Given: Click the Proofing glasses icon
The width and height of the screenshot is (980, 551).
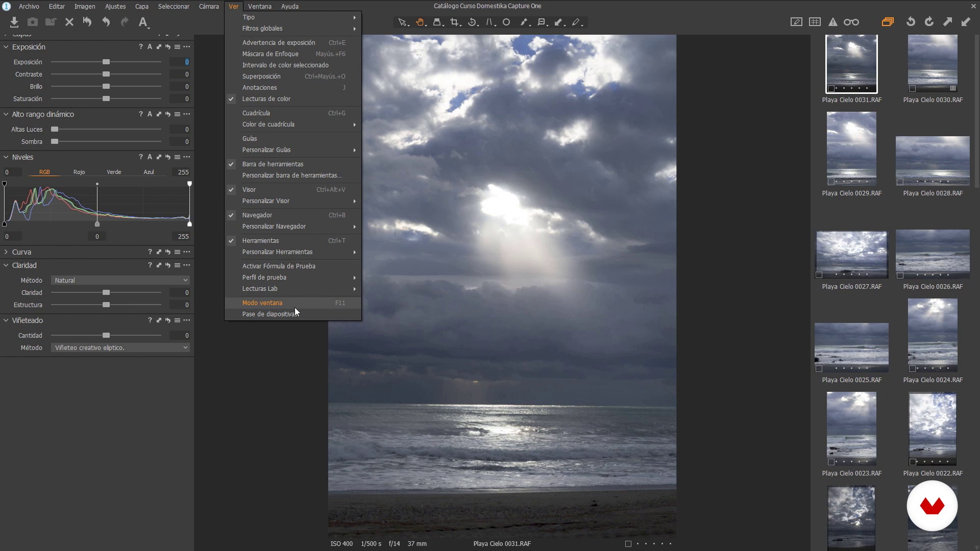Looking at the screenshot, I should [851, 22].
